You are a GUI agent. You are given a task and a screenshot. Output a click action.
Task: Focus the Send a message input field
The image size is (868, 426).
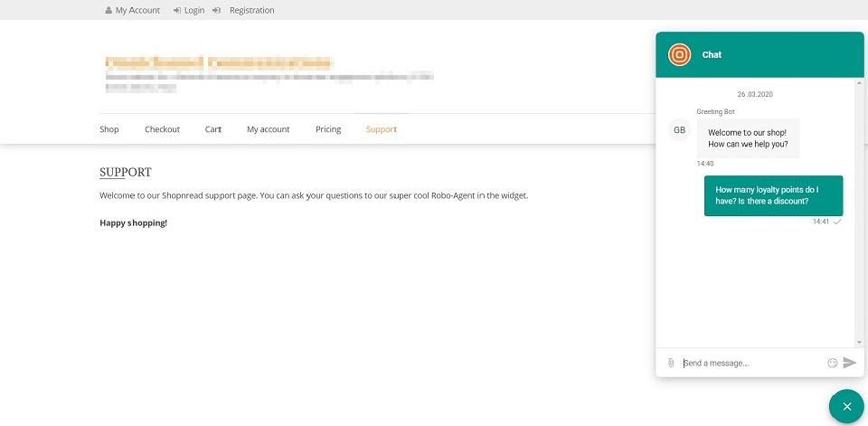pos(750,363)
